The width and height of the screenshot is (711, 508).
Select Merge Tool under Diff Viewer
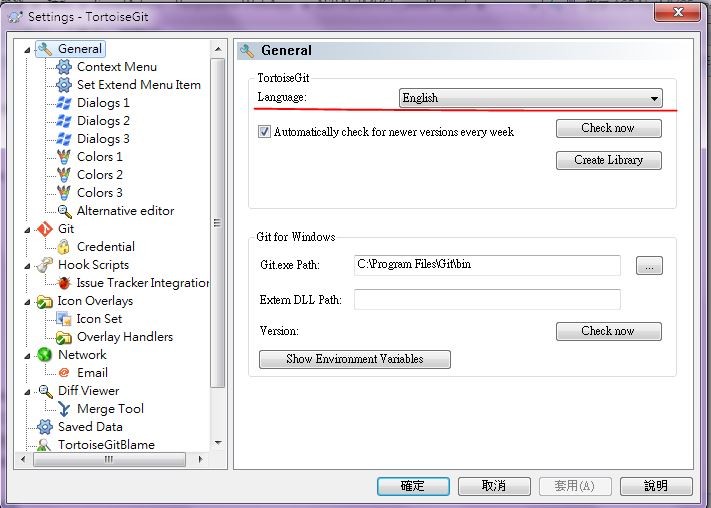[111, 409]
